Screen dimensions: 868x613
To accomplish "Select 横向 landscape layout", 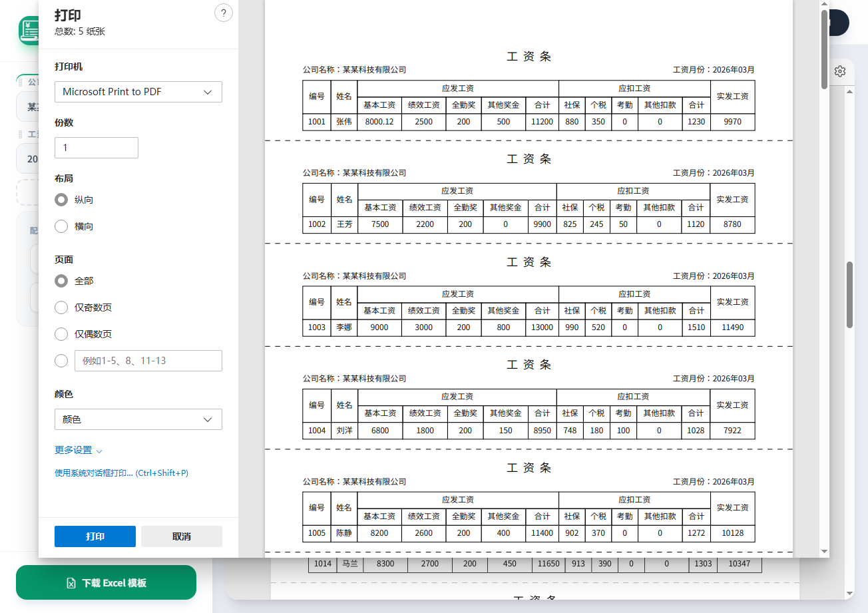I will [x=61, y=226].
